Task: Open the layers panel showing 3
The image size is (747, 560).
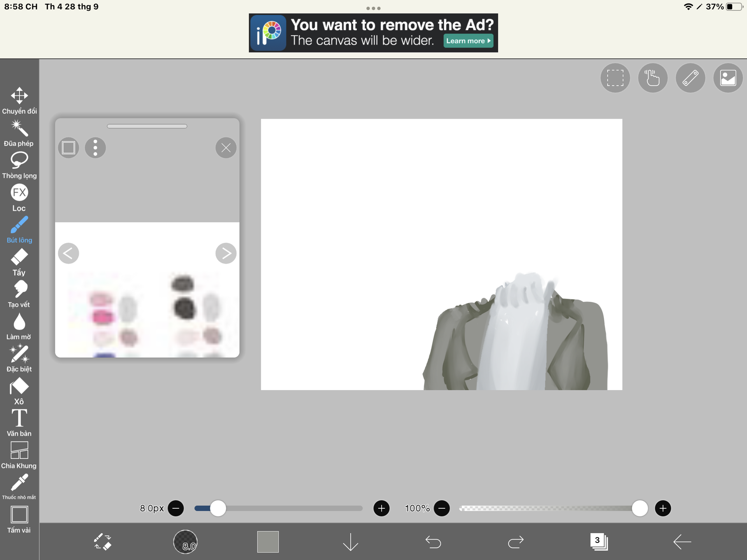Action: click(599, 542)
